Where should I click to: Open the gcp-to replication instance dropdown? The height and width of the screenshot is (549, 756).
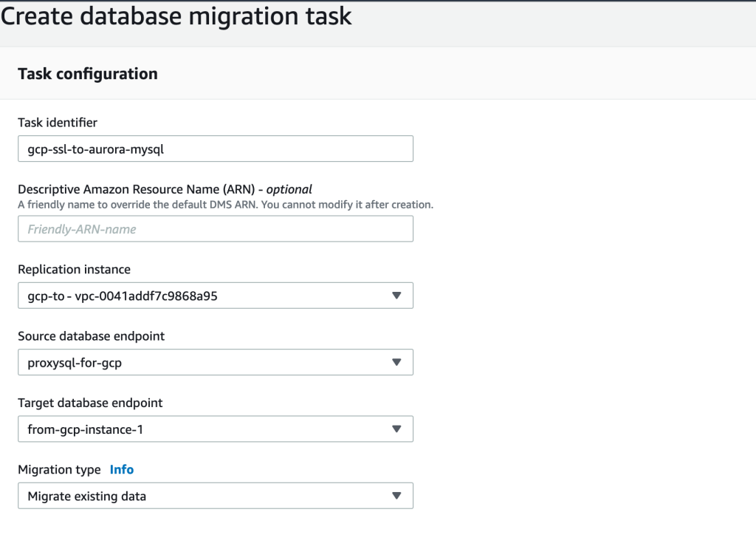(207, 296)
